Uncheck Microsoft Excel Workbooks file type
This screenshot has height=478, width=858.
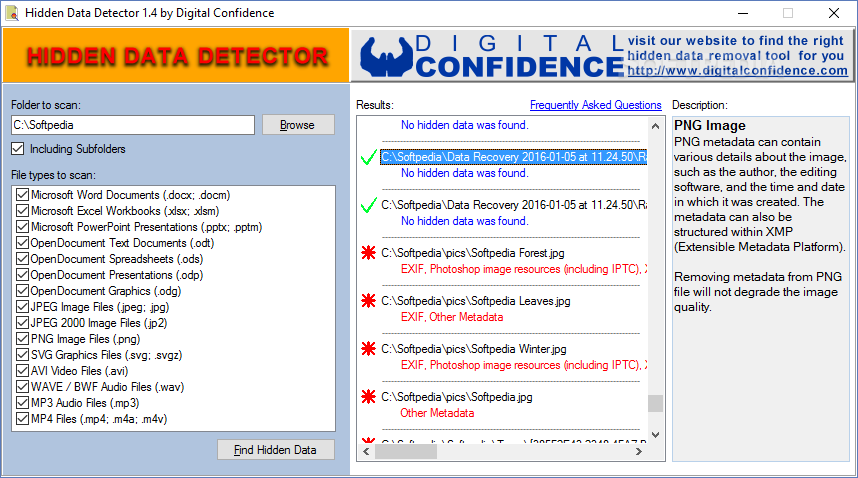(22, 211)
